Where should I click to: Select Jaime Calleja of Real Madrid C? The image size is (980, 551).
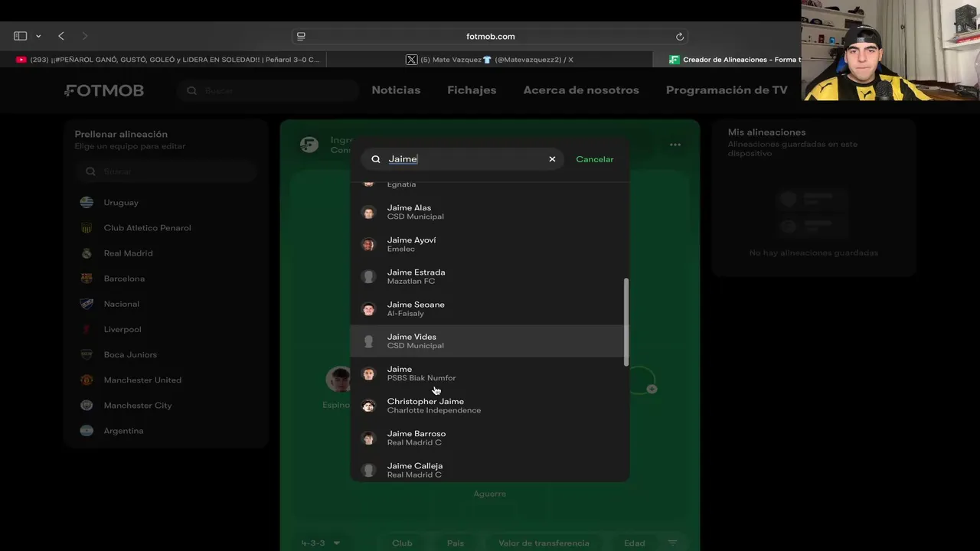pyautogui.click(x=490, y=468)
